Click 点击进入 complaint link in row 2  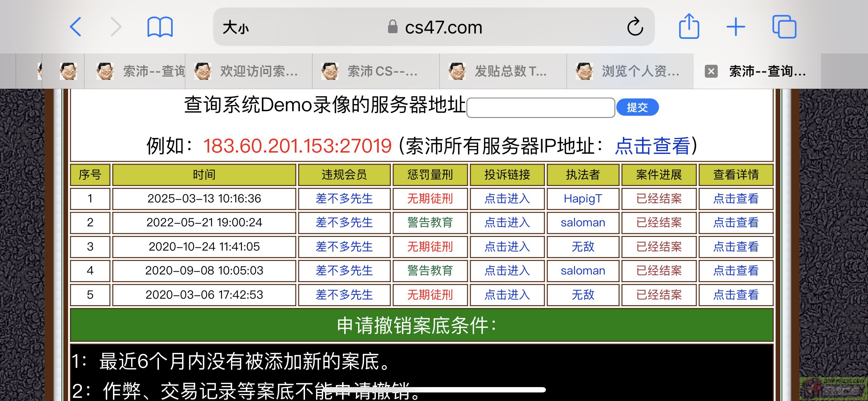[507, 222]
